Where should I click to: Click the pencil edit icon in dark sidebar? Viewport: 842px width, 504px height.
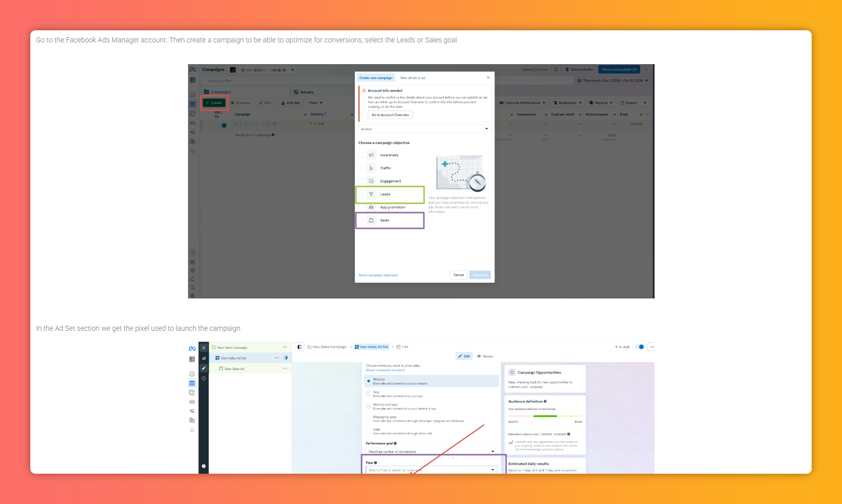tap(204, 368)
